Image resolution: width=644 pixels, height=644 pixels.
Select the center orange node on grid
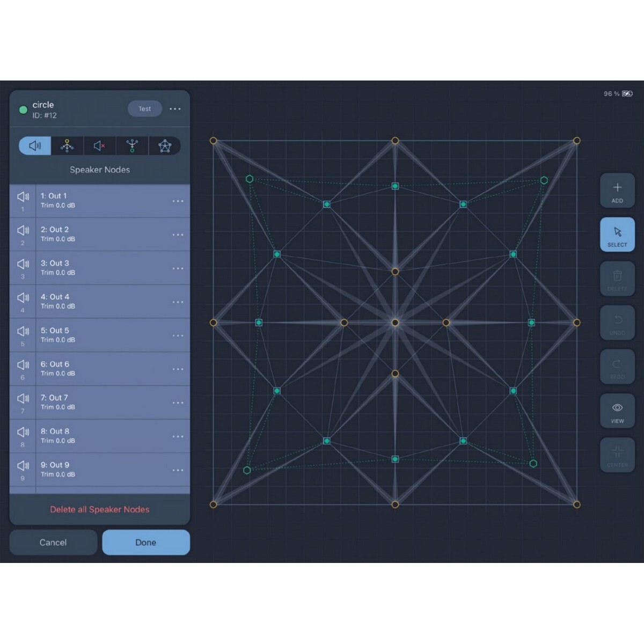(395, 323)
